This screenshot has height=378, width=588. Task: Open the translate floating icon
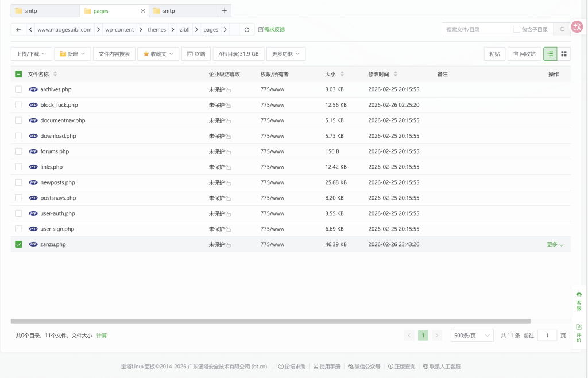[x=577, y=26]
